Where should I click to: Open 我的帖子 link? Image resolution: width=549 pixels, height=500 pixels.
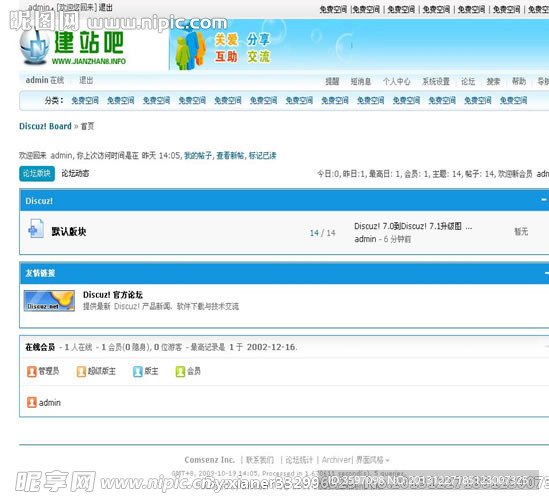point(198,155)
